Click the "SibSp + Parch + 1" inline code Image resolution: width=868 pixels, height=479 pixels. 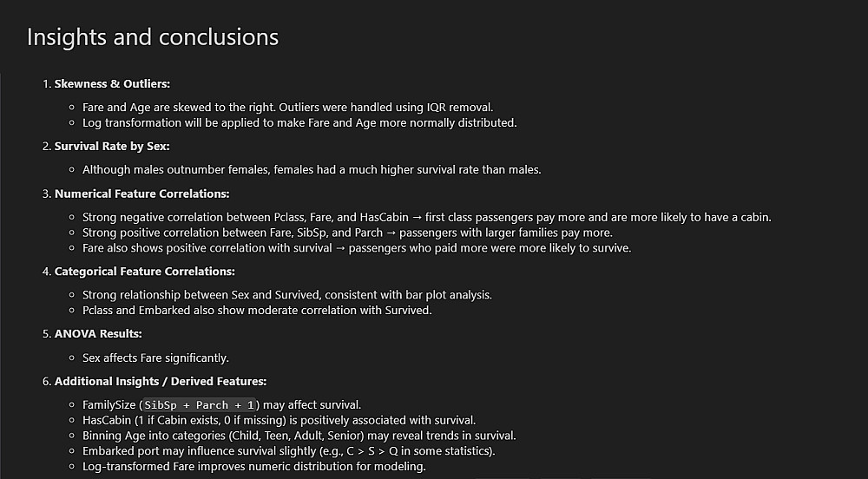(200, 405)
